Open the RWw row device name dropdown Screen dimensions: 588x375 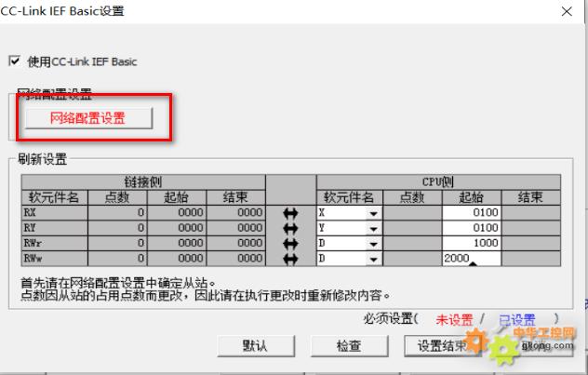373,259
